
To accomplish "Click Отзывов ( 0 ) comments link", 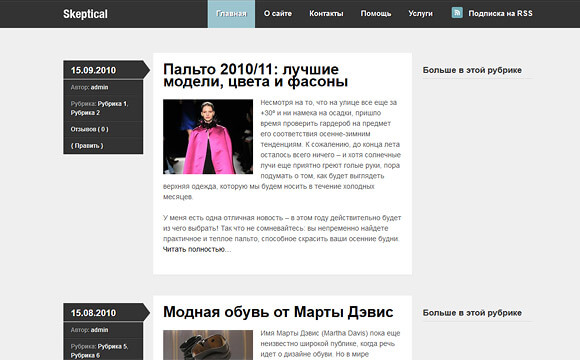I will pyautogui.click(x=90, y=129).
